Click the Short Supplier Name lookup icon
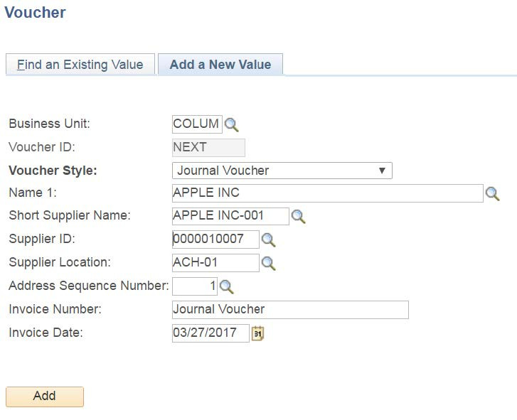 298,217
